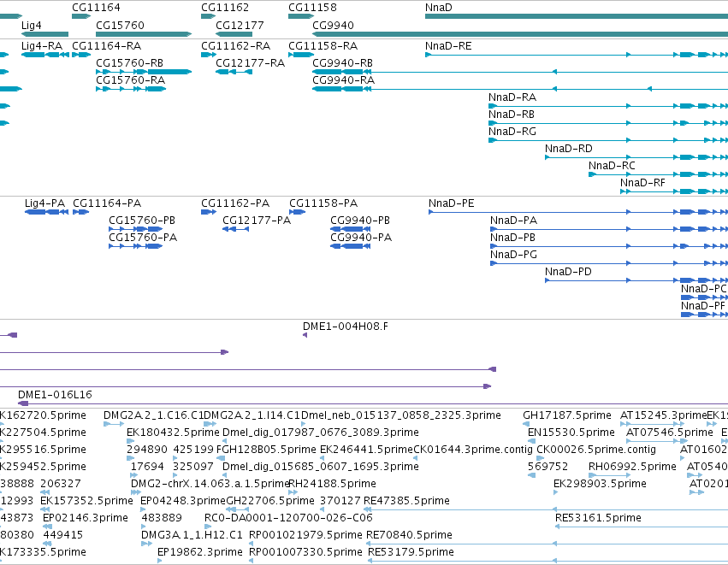This screenshot has height=565, width=728.
Task: Click EST EK157352.5prime
Action: point(44,509)
